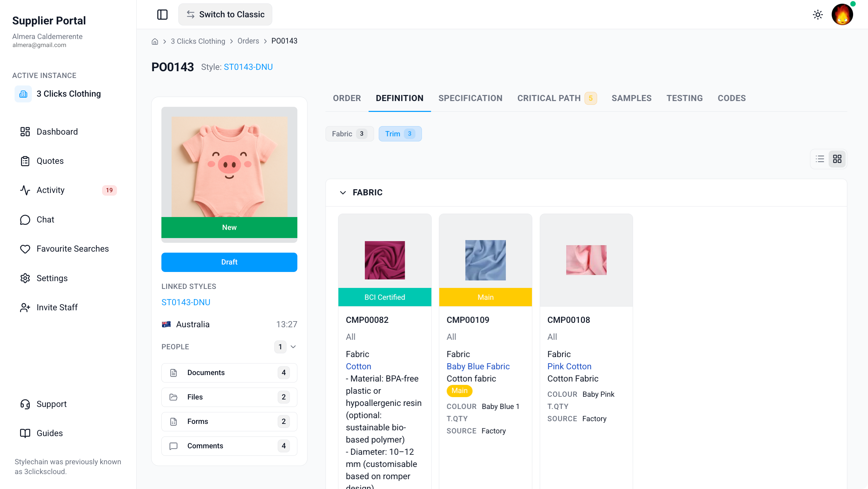The width and height of the screenshot is (868, 489).
Task: Click the BCI Certified label band
Action: click(385, 297)
